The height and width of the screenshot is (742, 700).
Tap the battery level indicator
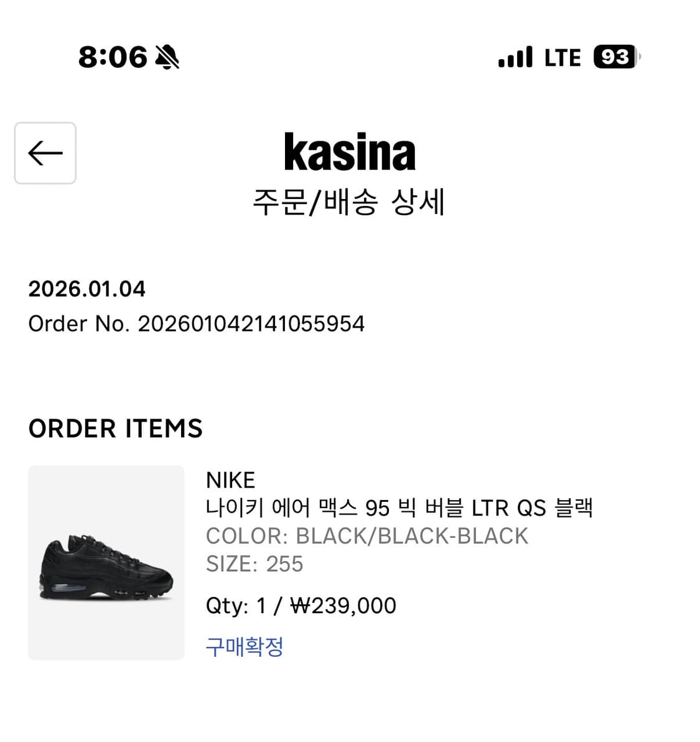(616, 57)
